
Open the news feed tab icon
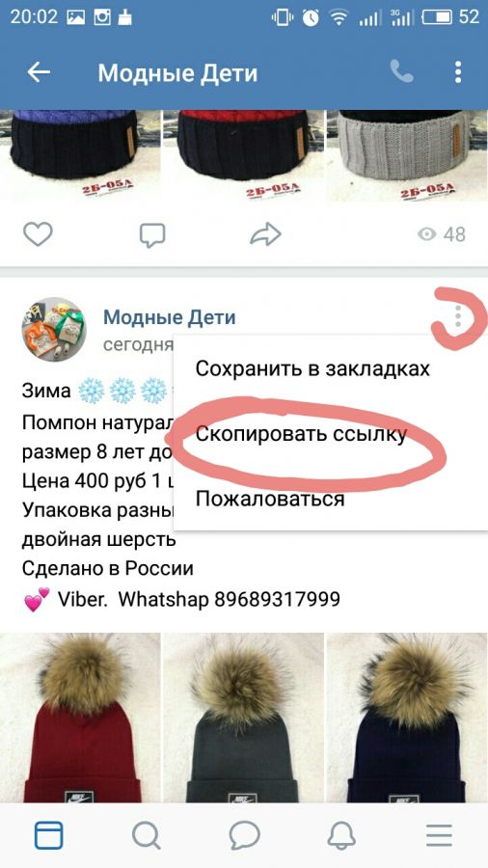(48, 835)
